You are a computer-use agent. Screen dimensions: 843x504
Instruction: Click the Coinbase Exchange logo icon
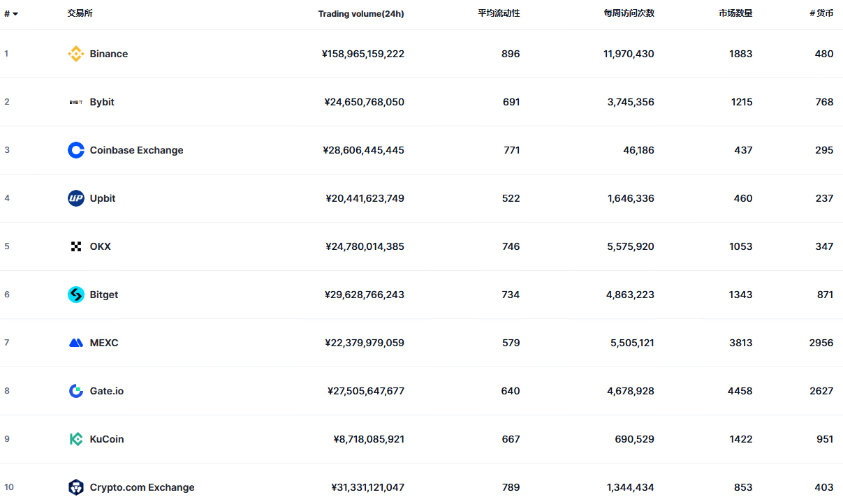tap(75, 150)
